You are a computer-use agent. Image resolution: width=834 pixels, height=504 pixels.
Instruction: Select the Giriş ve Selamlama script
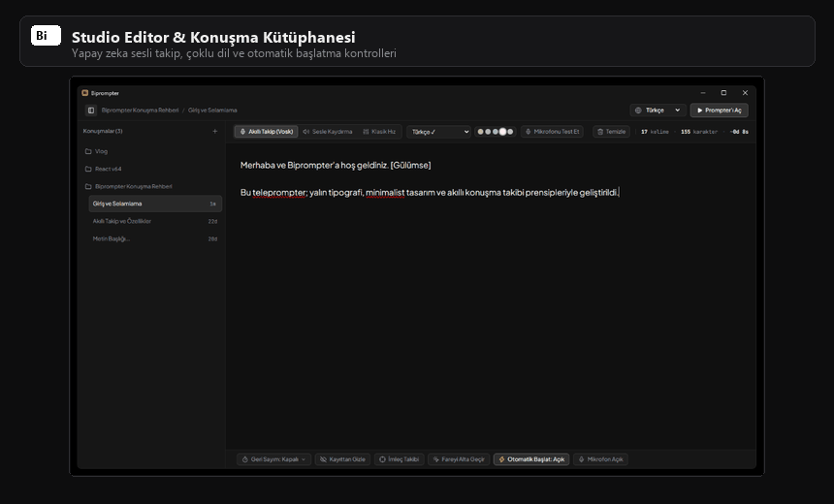155,204
